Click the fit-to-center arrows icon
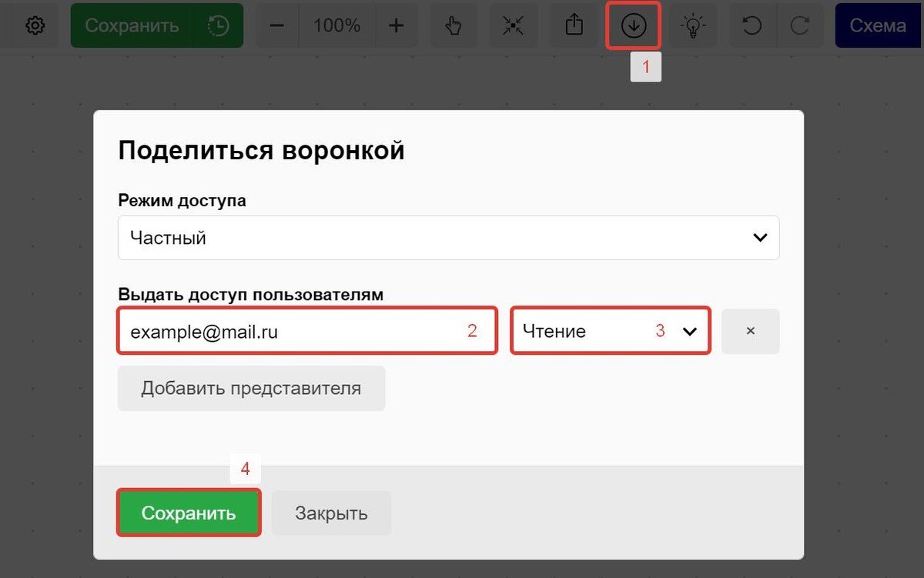 (514, 25)
